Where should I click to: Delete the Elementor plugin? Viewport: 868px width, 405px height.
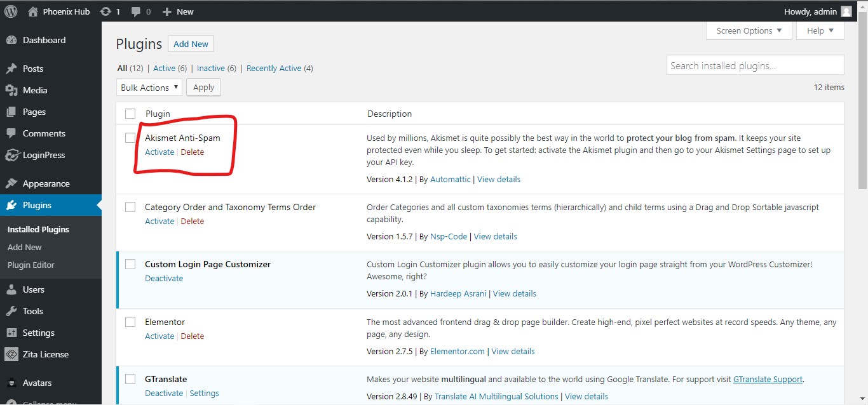(193, 336)
